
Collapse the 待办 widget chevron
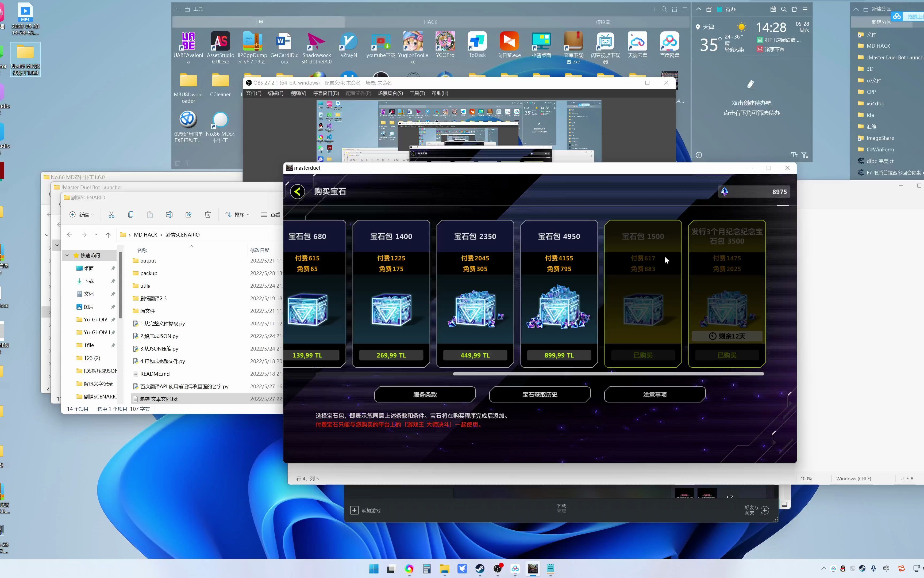coord(698,9)
